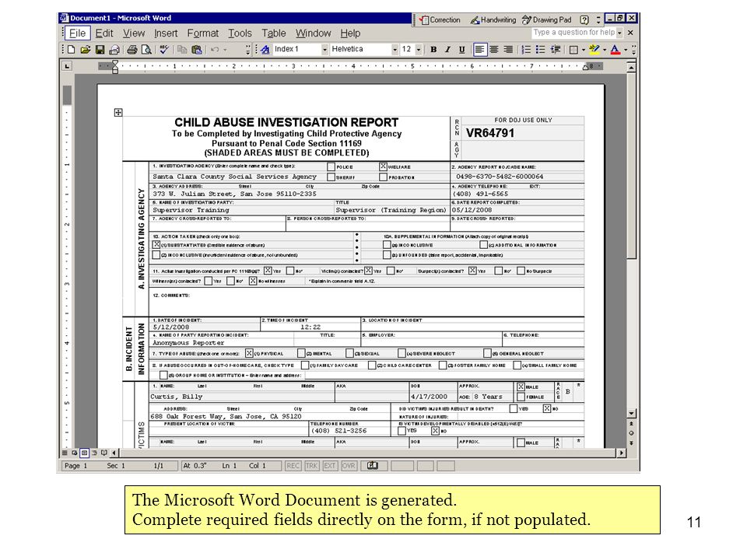Check the SEVERE NEGLECT checkbox

402,353
